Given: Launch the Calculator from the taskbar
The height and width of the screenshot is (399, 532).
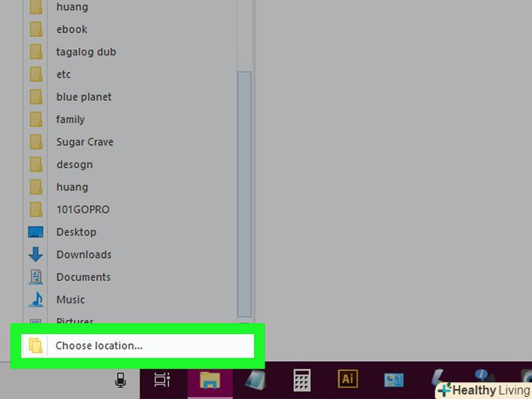Looking at the screenshot, I should (302, 380).
